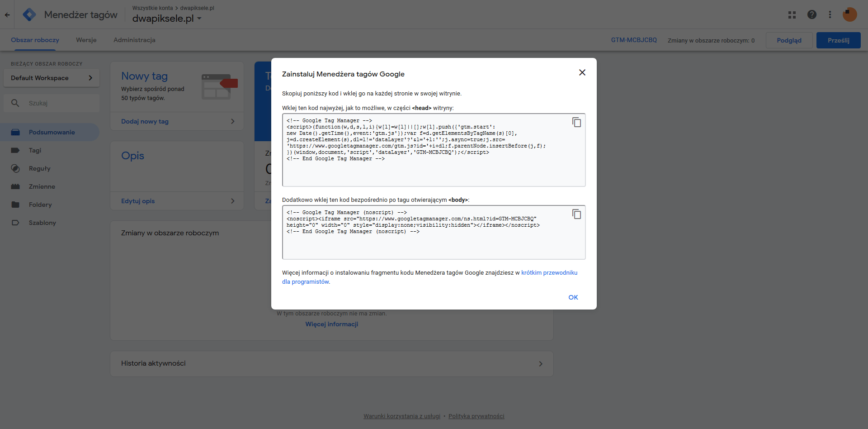Click the Prześlij button
The image size is (868, 429).
point(838,40)
